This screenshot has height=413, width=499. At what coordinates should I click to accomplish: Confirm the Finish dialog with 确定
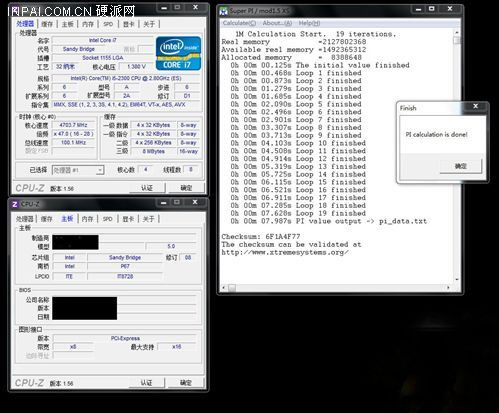coord(461,166)
